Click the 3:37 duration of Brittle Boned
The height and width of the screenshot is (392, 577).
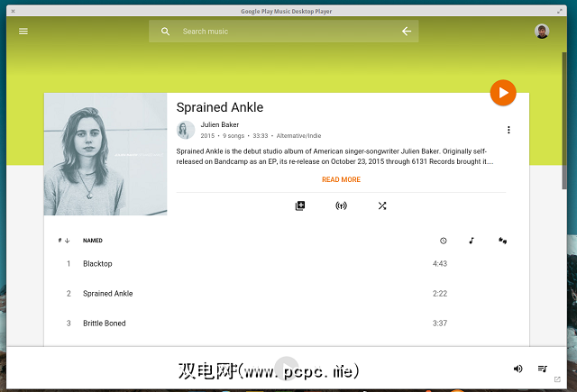440,324
